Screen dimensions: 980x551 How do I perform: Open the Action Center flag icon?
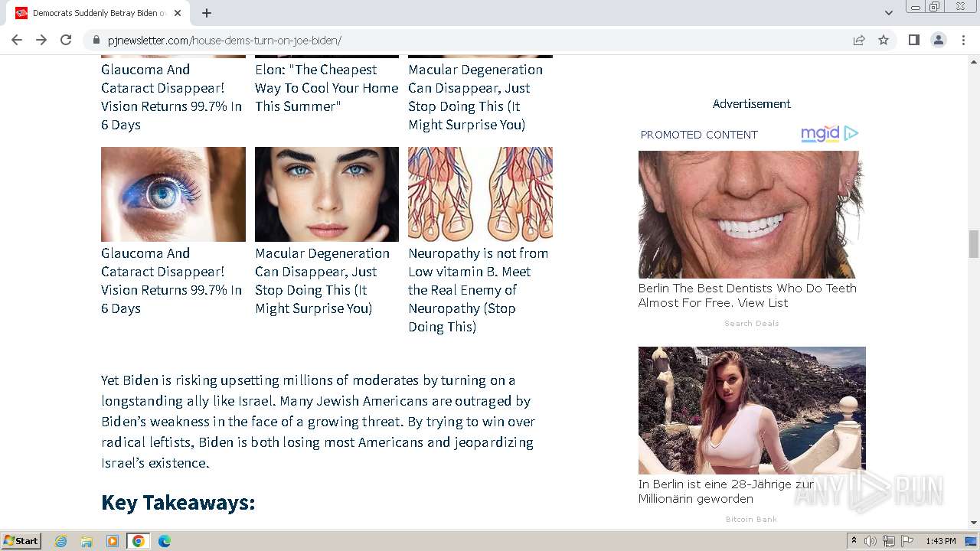click(907, 541)
